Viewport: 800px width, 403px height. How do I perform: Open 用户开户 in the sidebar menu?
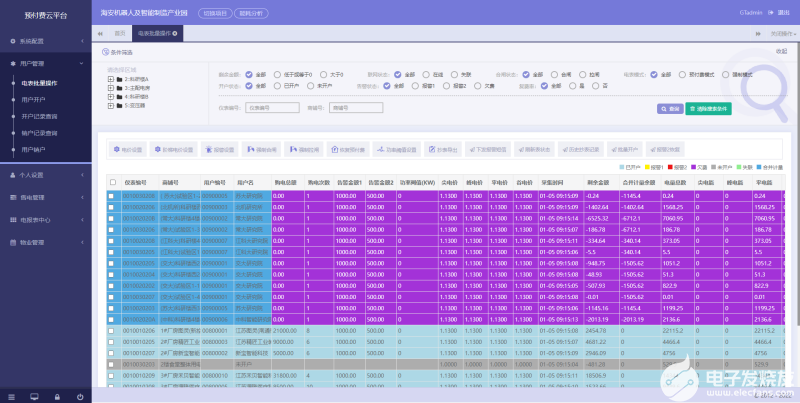pyautogui.click(x=34, y=99)
